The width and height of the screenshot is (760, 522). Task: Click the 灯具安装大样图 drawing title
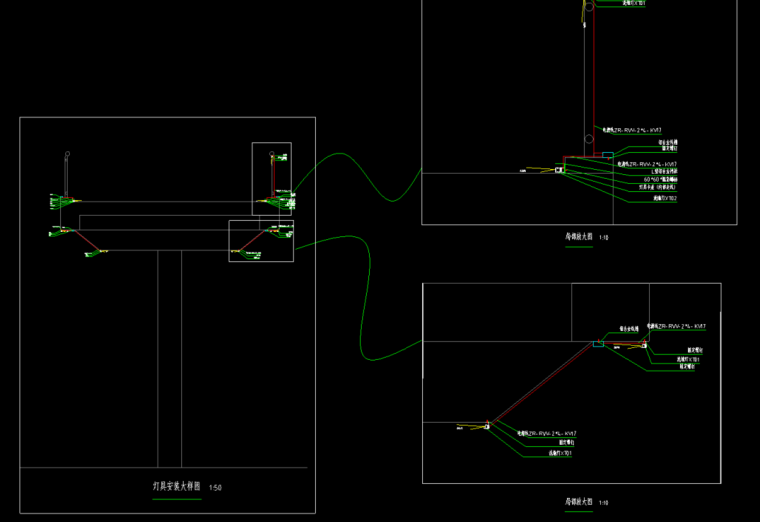[x=176, y=487]
